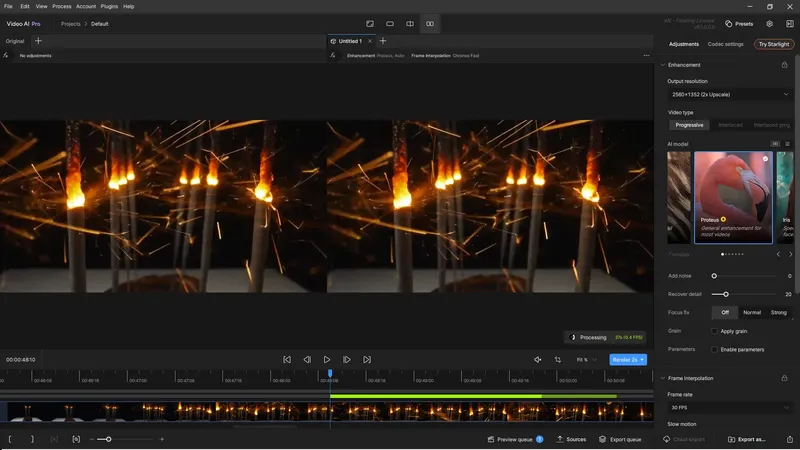Check the Enable parameters checkbox

714,349
